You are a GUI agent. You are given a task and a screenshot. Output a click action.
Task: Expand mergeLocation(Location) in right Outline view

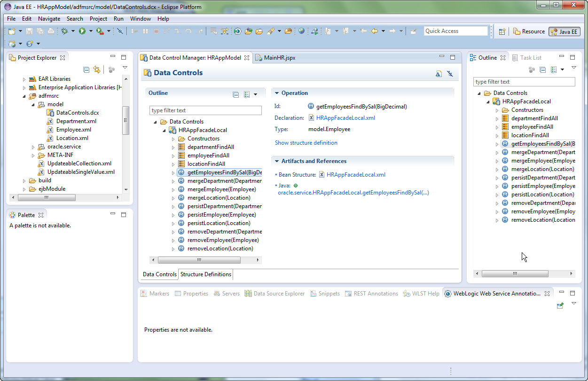(x=497, y=169)
